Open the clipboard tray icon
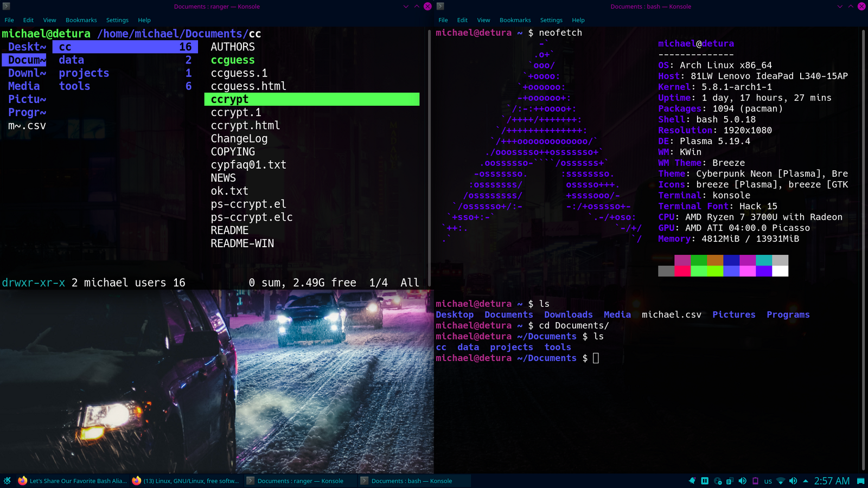This screenshot has height=488, width=868. (730, 480)
